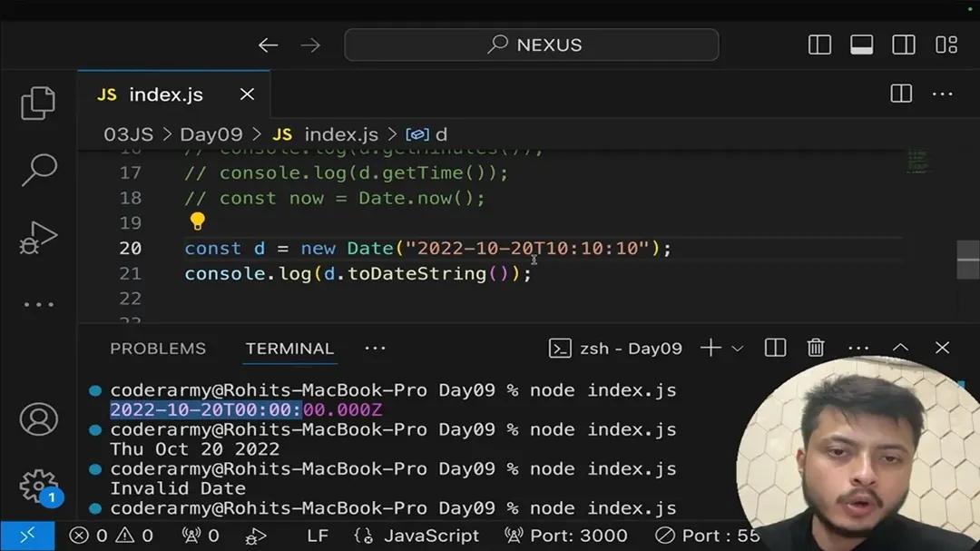This screenshot has width=980, height=551.
Task: Click the highlighted output 2022-10-20T00:00:00.000Z
Action: [246, 409]
